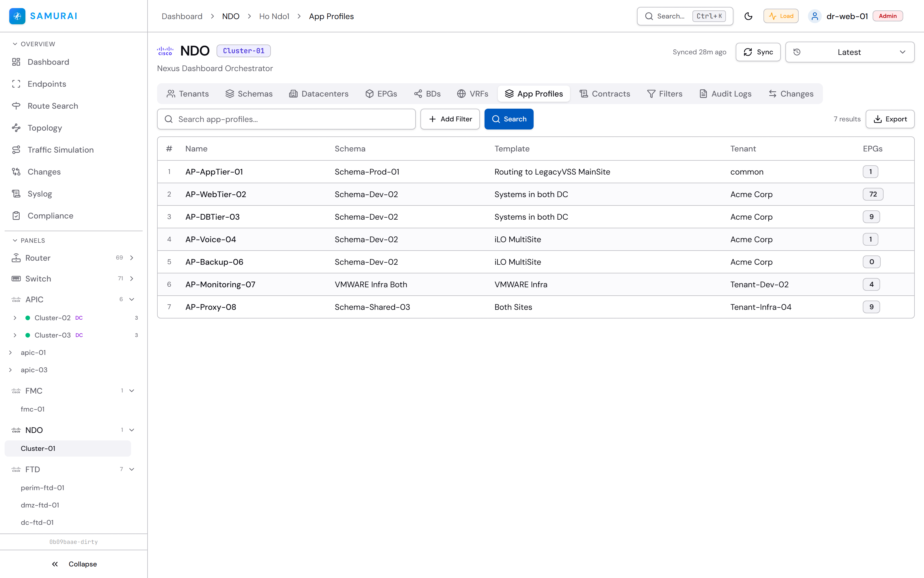Click the magnifier icon in app-profiles search
924x578 pixels.
[x=168, y=119]
